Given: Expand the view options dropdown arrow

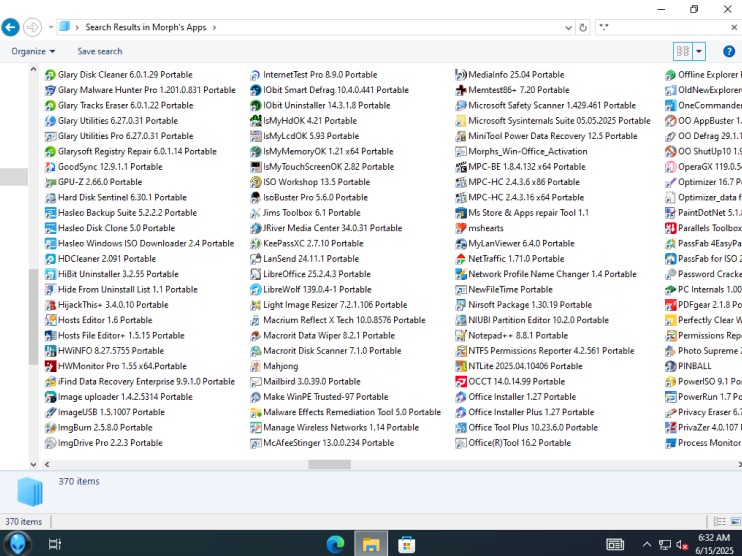Looking at the screenshot, I should (x=699, y=51).
